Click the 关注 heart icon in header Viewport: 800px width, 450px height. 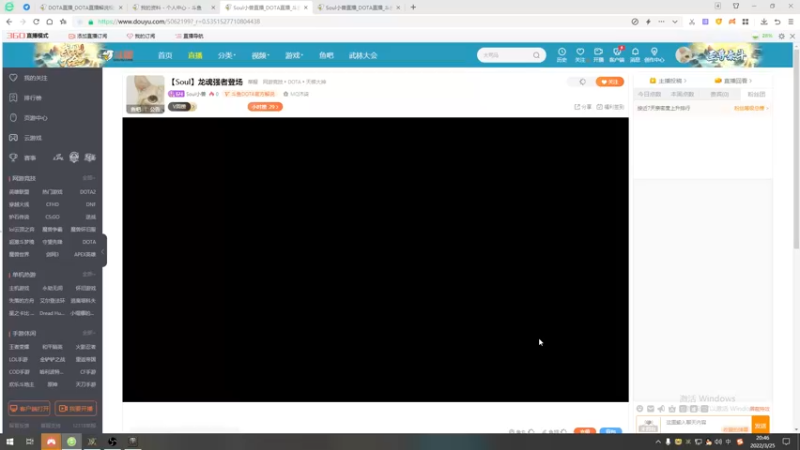pyautogui.click(x=580, y=52)
